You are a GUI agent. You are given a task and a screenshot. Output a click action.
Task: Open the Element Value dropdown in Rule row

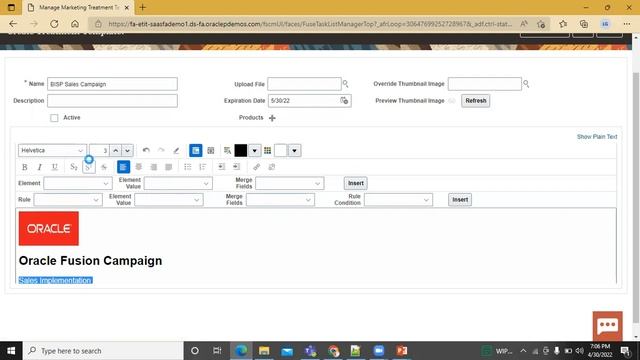tap(169, 200)
